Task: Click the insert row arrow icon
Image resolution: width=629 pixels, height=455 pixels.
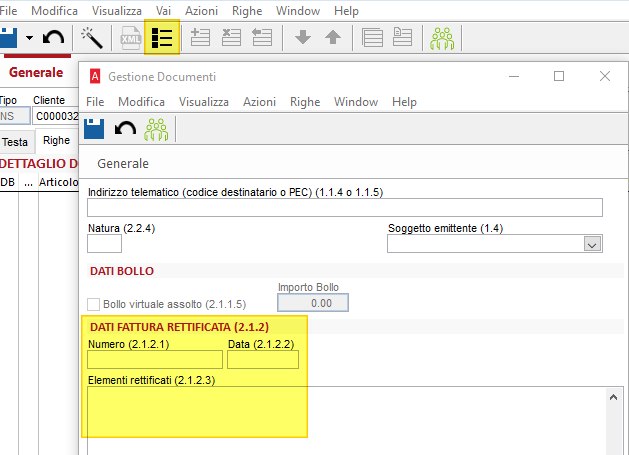Action: (x=262, y=37)
